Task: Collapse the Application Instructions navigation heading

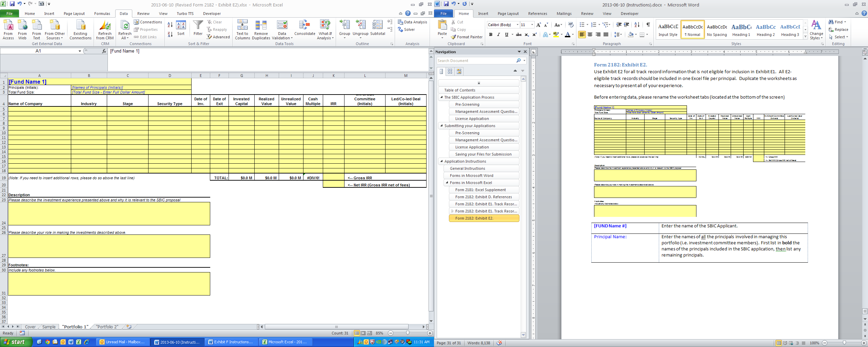Action: point(441,161)
